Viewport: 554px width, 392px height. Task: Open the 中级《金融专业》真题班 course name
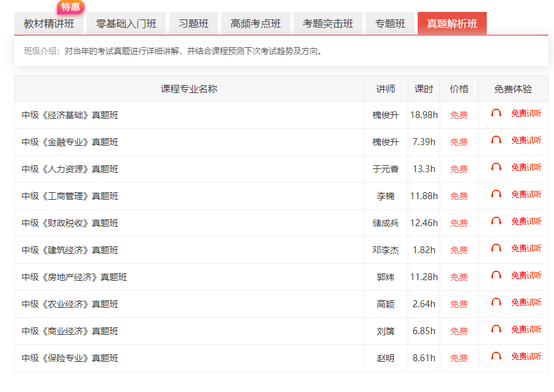(70, 142)
